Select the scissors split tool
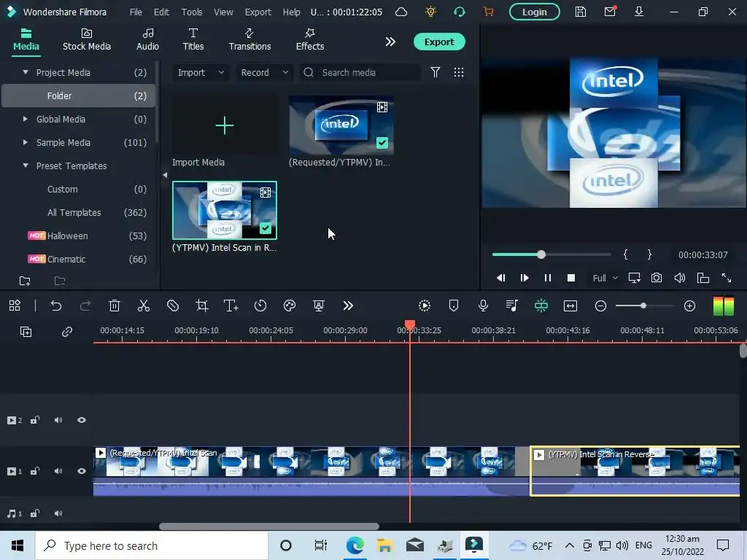Screen dimensions: 747x560 pyautogui.click(x=144, y=306)
